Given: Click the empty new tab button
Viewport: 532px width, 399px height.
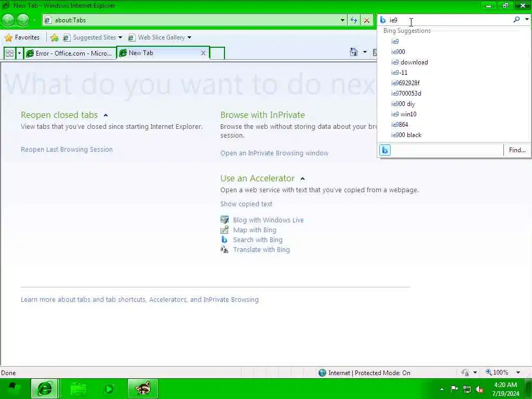Looking at the screenshot, I should pyautogui.click(x=217, y=54).
